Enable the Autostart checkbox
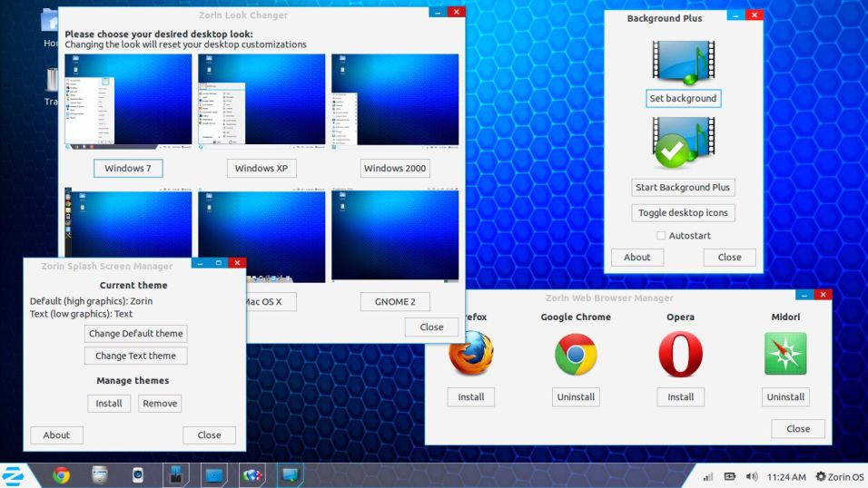Screen dimensions: 868x488 pyautogui.click(x=661, y=235)
